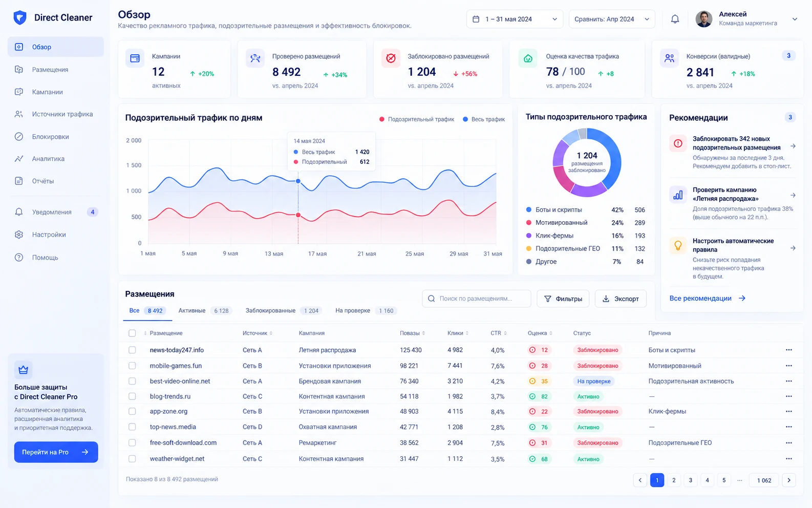Click the Аналитика chart icon in sidebar
The image size is (812, 508).
pos(19,159)
